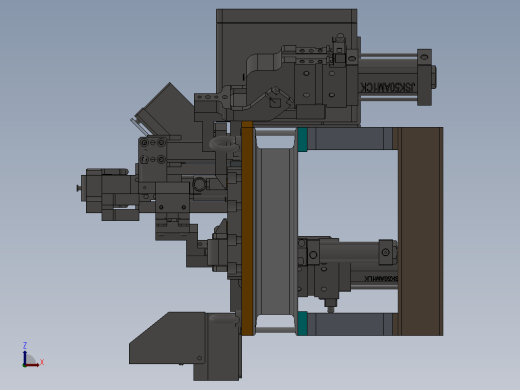
Task: Select the orange vertical plate in the model
Action: 247,228
